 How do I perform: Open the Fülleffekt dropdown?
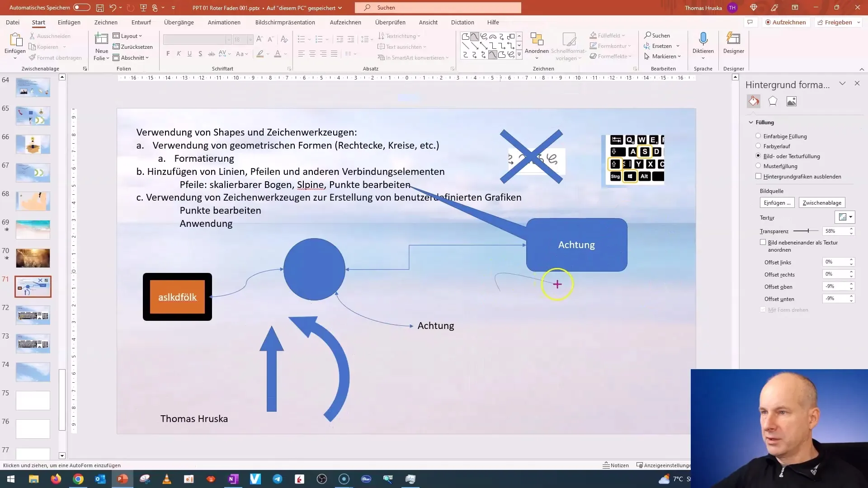(607, 35)
